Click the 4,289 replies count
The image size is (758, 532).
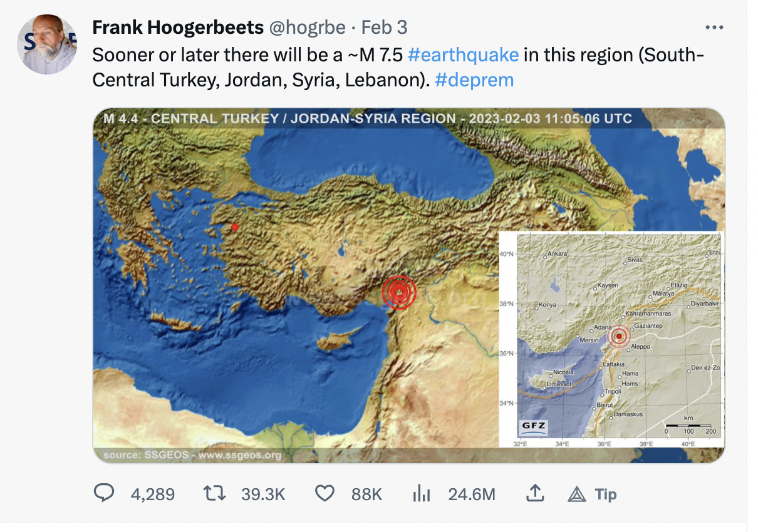tap(152, 494)
